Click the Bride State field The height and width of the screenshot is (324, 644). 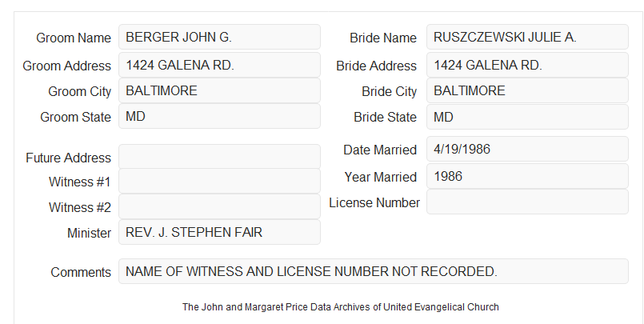tap(527, 117)
